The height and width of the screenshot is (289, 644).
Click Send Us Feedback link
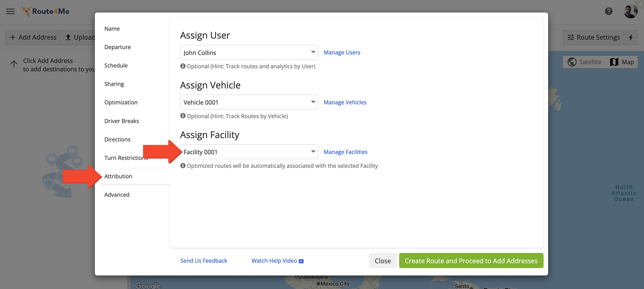click(x=204, y=261)
